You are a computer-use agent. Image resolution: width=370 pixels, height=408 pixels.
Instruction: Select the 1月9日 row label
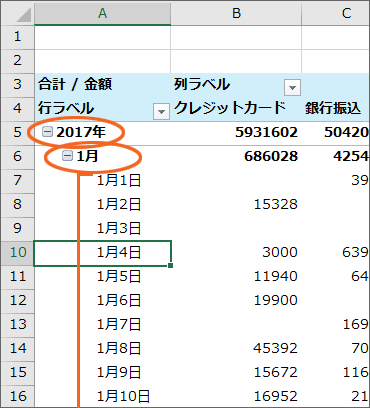click(x=119, y=373)
